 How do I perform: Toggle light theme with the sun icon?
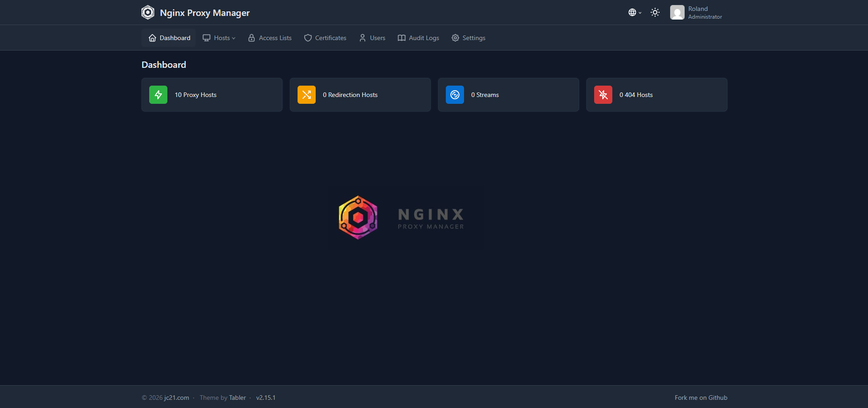click(x=655, y=12)
